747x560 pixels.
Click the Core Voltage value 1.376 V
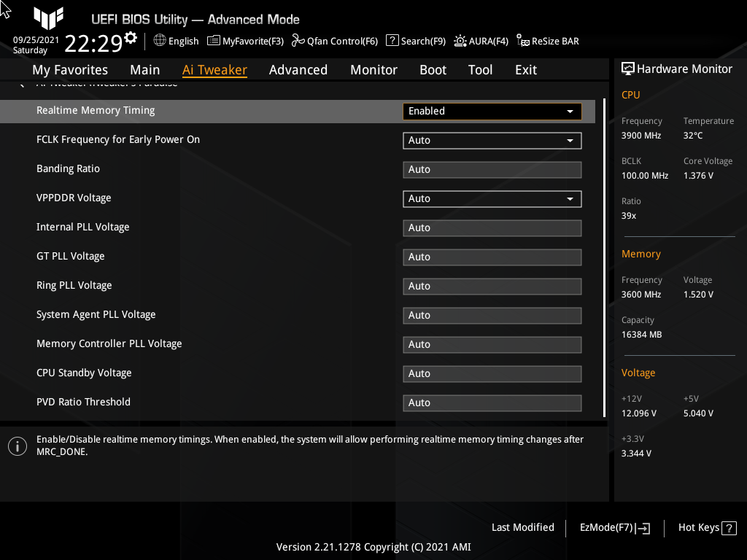698,176
